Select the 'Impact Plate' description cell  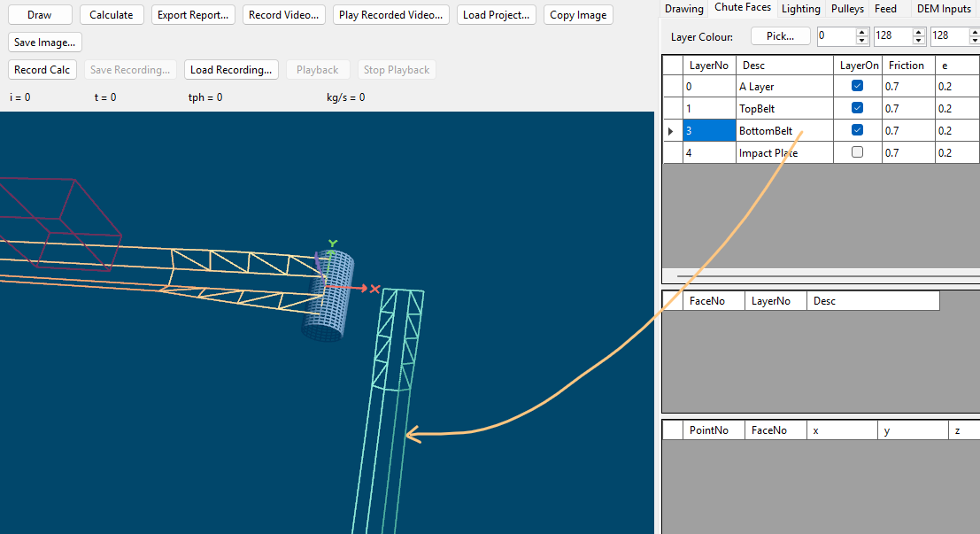784,152
